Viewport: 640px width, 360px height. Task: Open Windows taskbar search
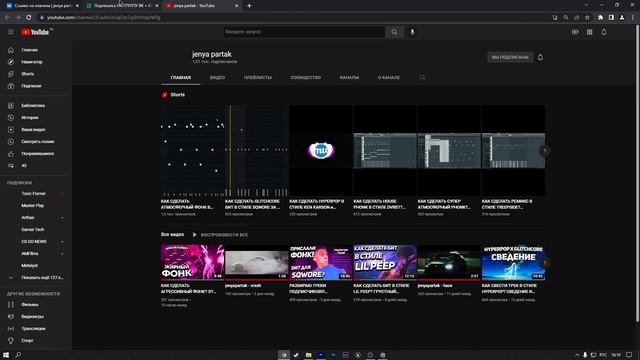18,355
